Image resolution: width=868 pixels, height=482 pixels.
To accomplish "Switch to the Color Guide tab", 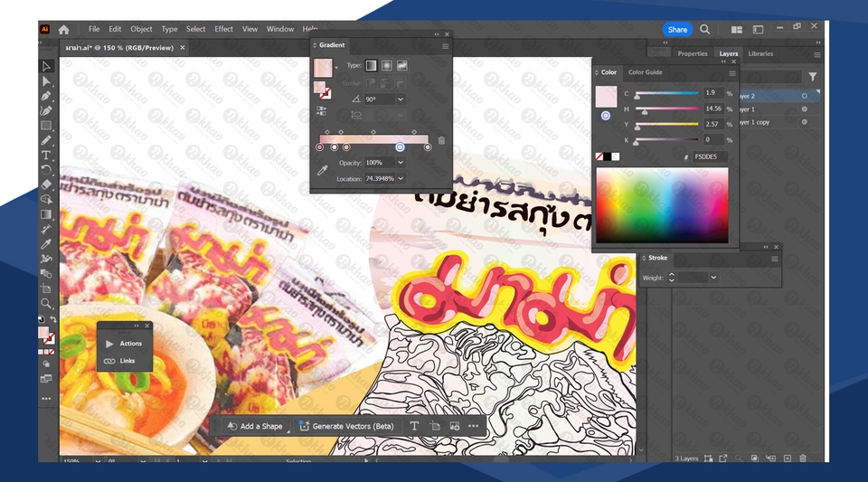I will click(645, 72).
